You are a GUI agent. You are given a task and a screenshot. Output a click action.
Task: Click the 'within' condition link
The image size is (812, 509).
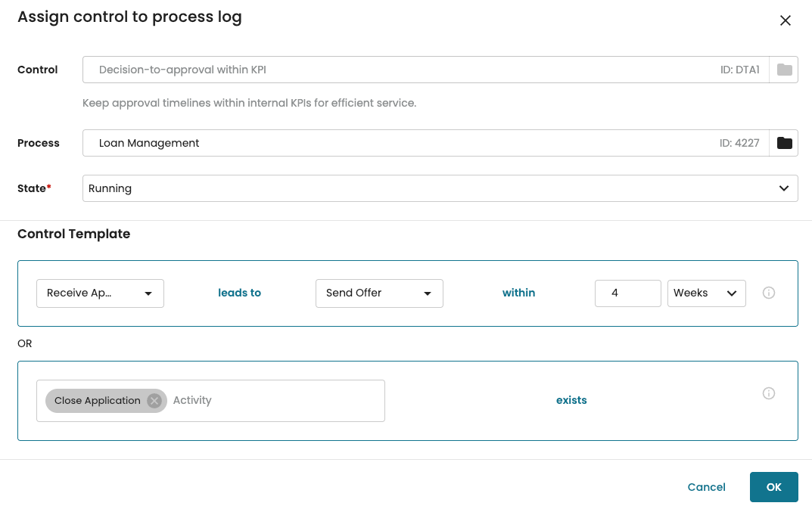[x=518, y=293]
